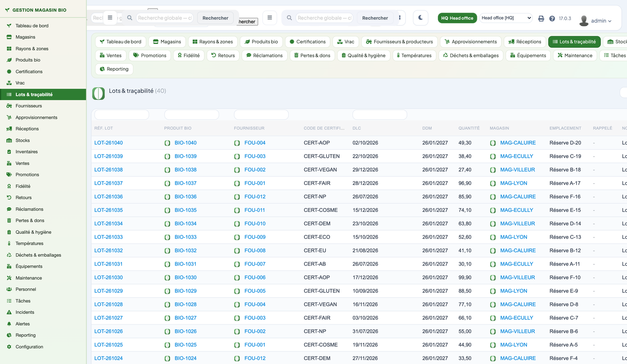Click the hamburger menu icon beside the right search bar

tap(269, 18)
